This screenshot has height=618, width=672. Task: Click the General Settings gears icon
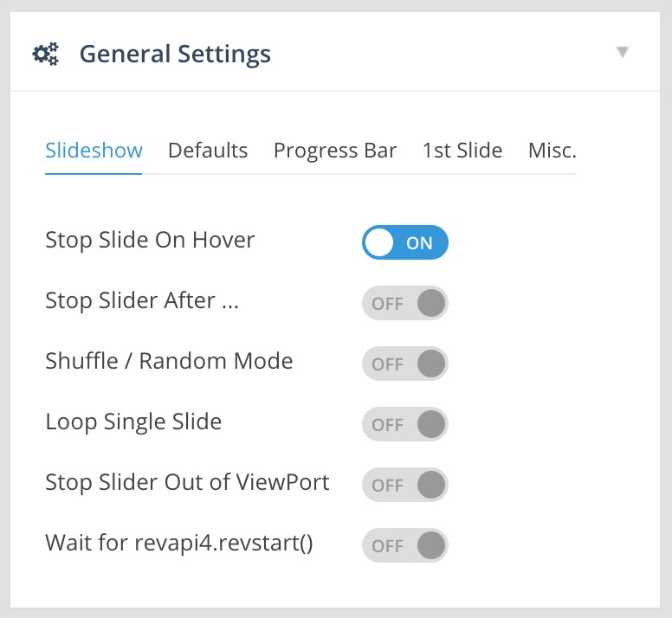45,54
